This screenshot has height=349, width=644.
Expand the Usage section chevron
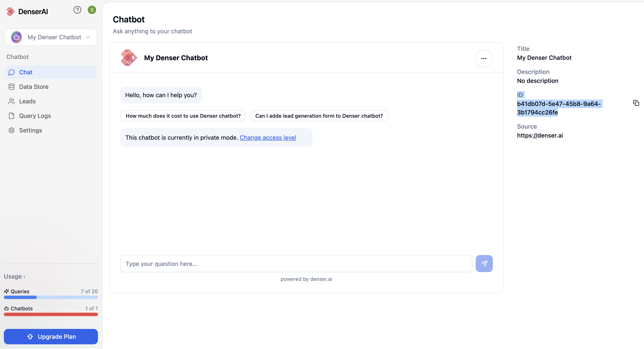24,277
